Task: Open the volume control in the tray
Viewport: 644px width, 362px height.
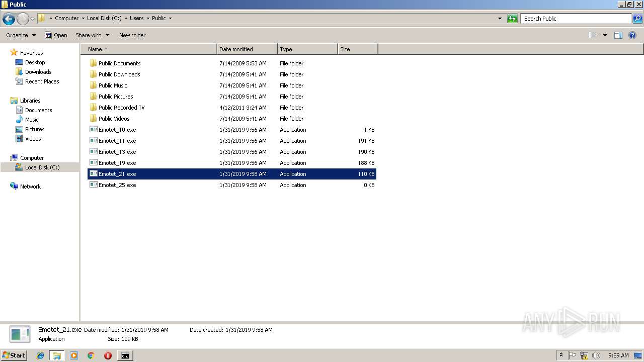Action: pos(596,355)
